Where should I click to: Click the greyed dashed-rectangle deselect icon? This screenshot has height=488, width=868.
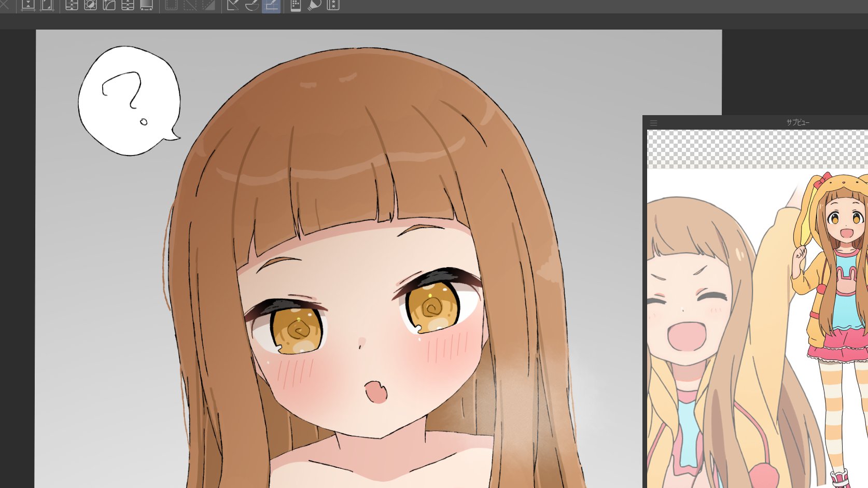click(171, 5)
